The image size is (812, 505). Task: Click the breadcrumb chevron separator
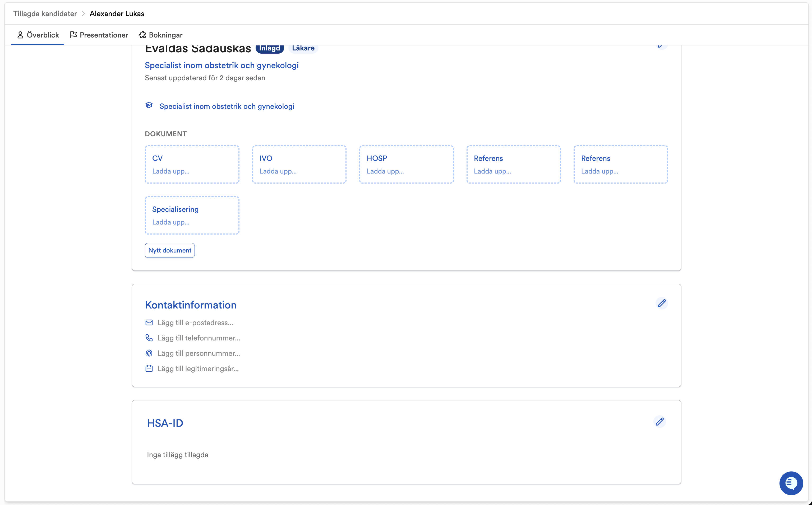(83, 14)
